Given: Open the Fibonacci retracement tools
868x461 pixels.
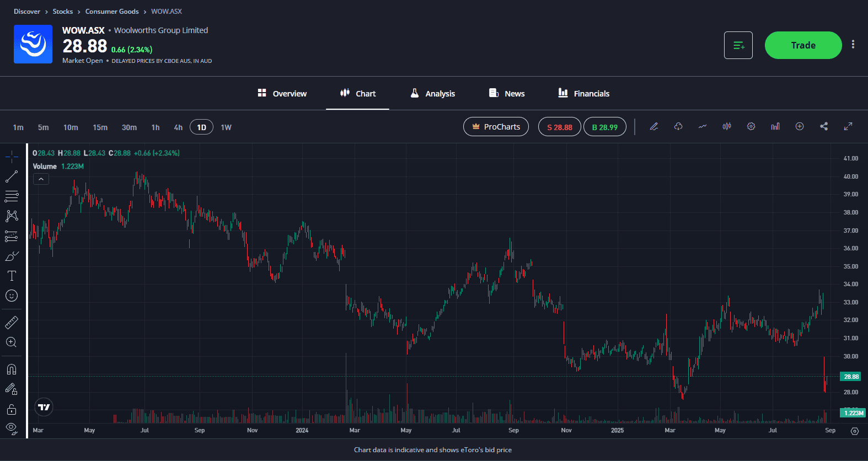Looking at the screenshot, I should point(12,196).
